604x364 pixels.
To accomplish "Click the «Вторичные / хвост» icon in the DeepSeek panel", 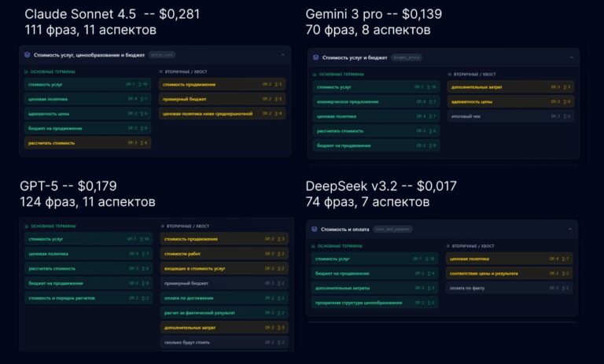I will [x=448, y=245].
